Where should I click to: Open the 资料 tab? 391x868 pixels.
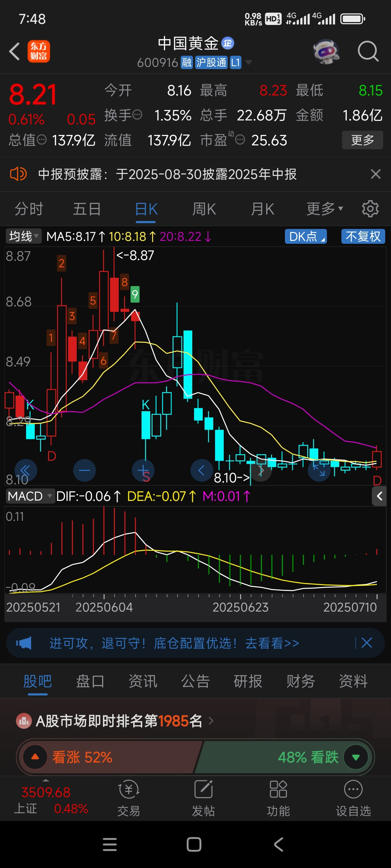(x=353, y=681)
